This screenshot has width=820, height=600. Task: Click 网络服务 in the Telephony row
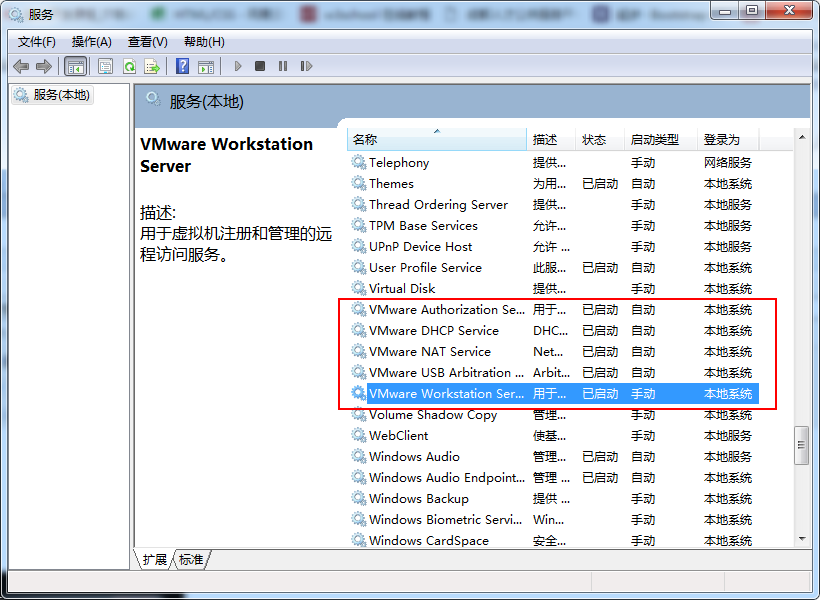point(727,163)
